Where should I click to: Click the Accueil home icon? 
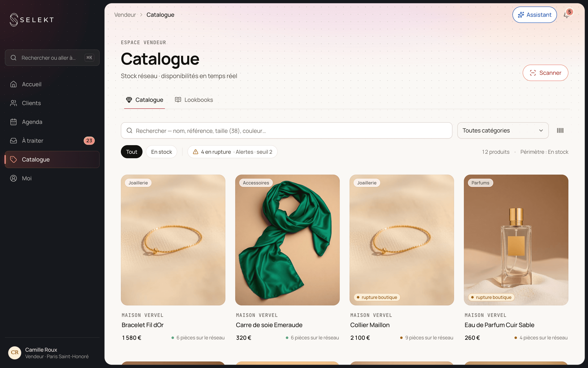[14, 84]
